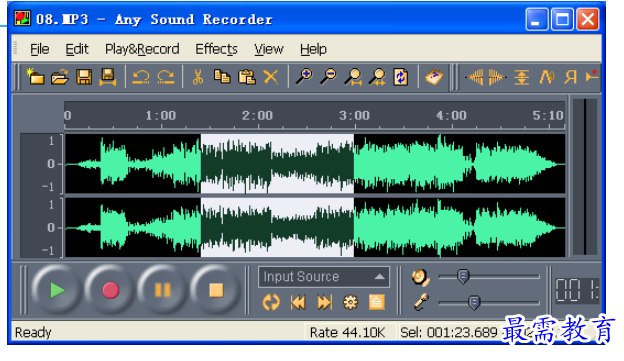Open the View menu

tap(269, 49)
